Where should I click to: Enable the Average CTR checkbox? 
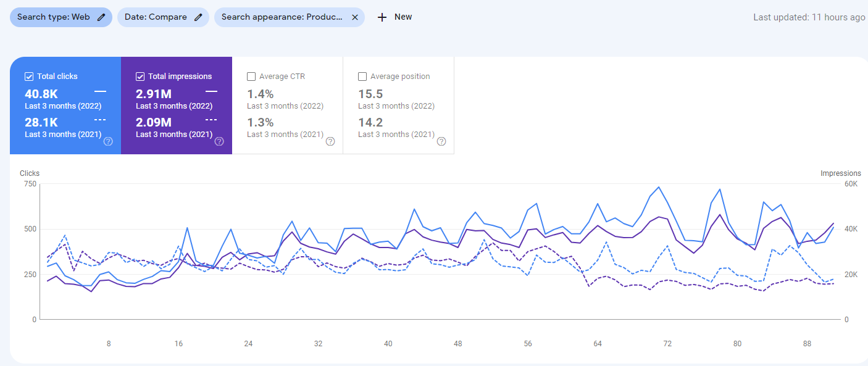pos(251,76)
